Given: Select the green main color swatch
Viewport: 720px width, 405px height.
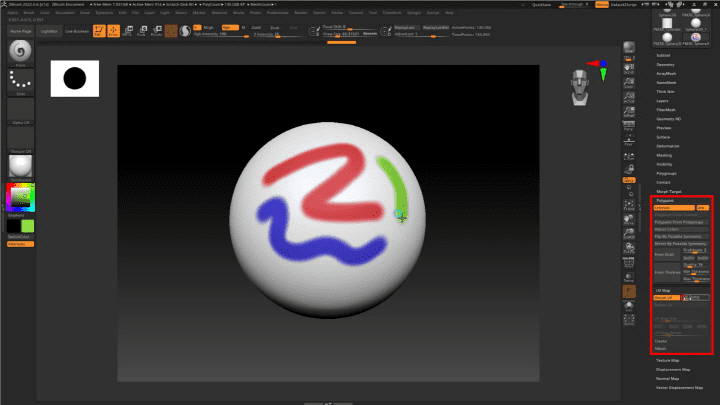Looking at the screenshot, I should 28,226.
